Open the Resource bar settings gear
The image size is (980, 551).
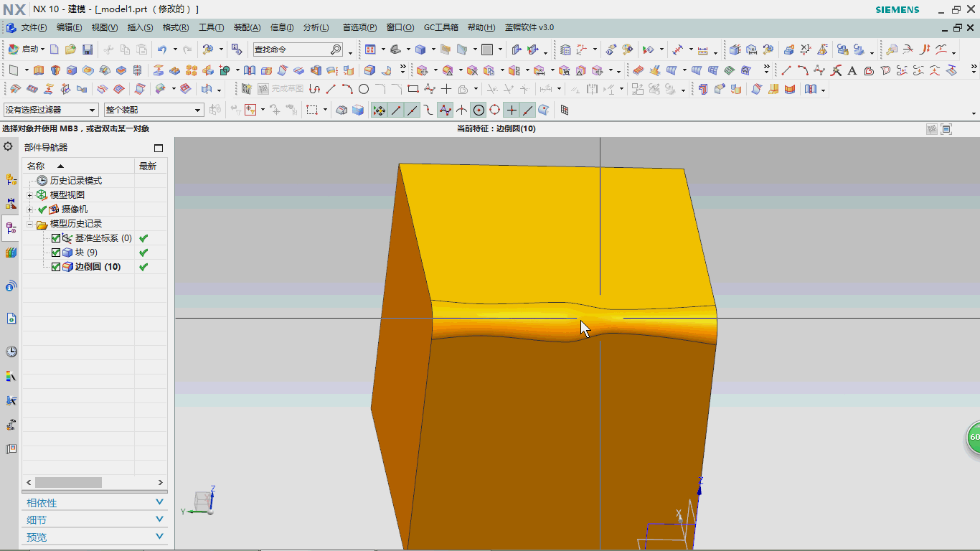click(x=8, y=146)
